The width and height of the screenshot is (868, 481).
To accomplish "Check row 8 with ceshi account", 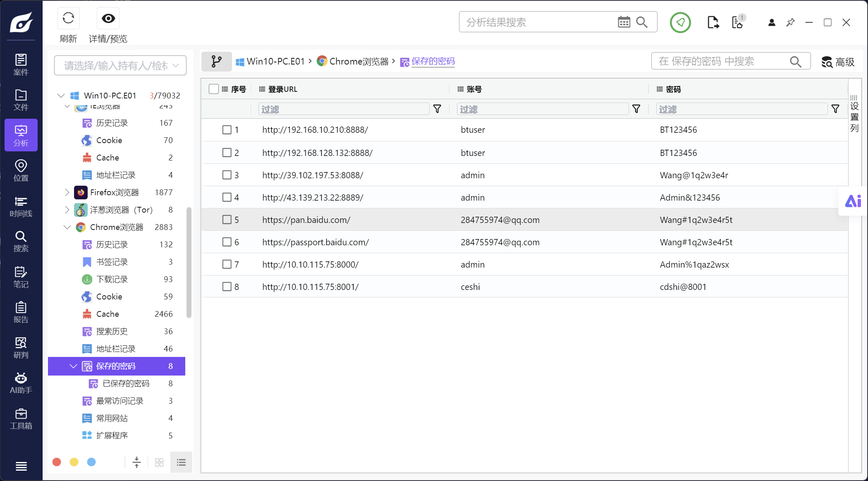I will 227,287.
